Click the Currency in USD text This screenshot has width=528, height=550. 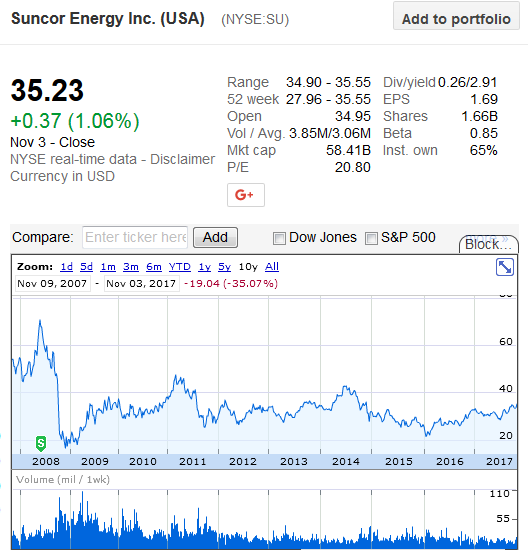pyautogui.click(x=62, y=176)
